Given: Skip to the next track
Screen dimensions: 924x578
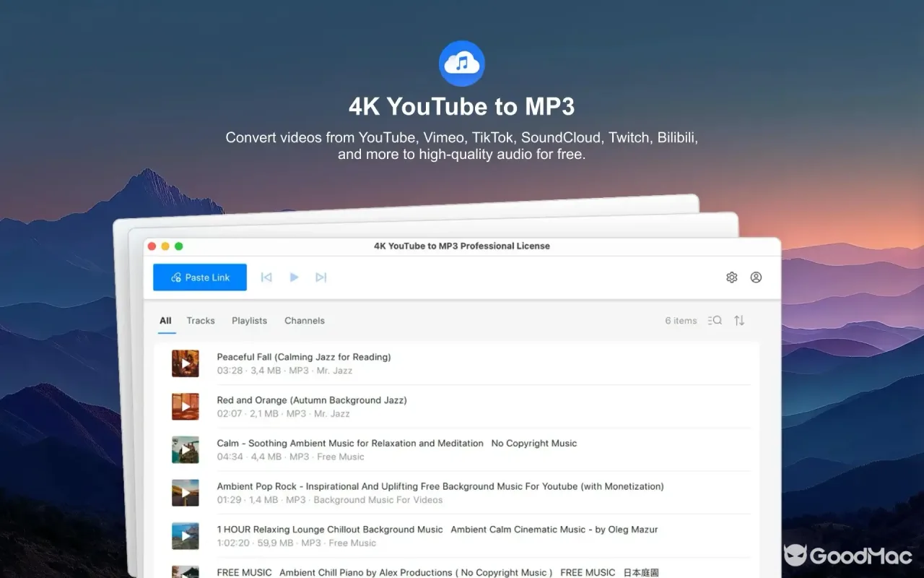Looking at the screenshot, I should [321, 277].
